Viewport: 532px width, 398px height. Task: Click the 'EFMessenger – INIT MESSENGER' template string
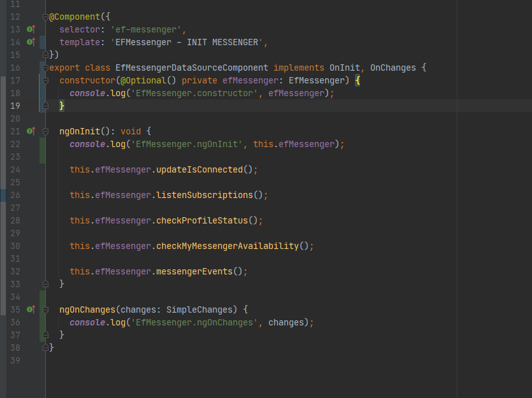point(187,43)
